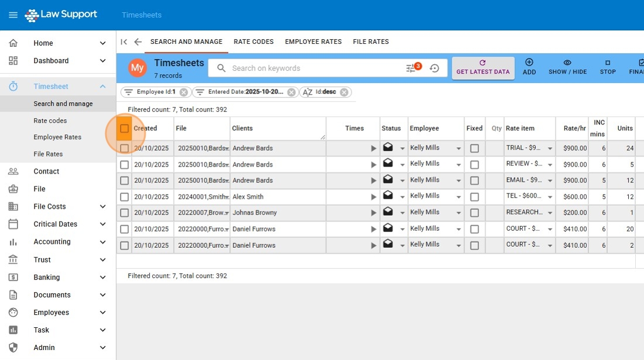644x360 pixels.
Task: Switch to the RATE CODES tab
Action: click(253, 42)
